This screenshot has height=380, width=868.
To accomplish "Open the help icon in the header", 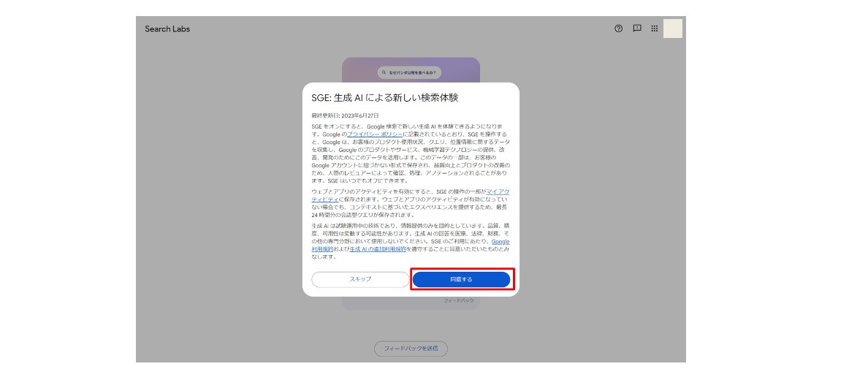I will tap(618, 28).
